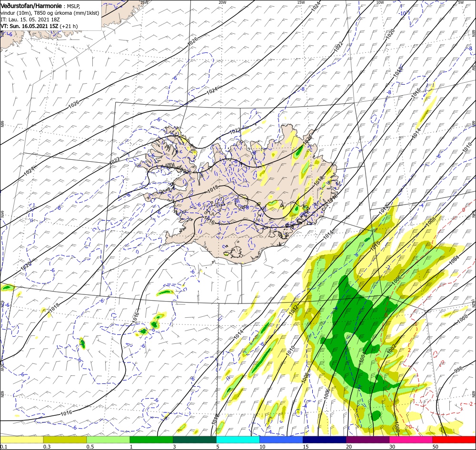Select the olive 0.3 mm legend swatch
This screenshot has width=476, height=450.
(x=65, y=440)
